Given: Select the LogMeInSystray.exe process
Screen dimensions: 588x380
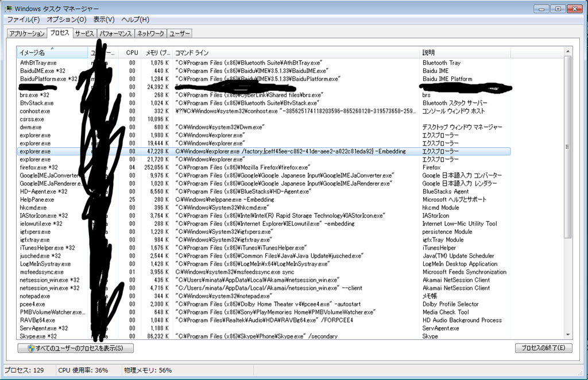Looking at the screenshot, I should 264,264.
